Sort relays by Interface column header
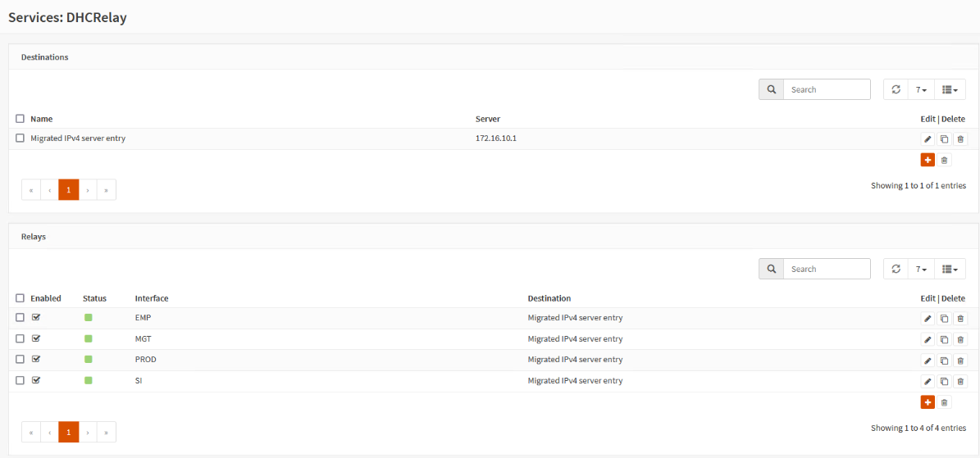Viewport: 980px width, 458px height. tap(151, 298)
